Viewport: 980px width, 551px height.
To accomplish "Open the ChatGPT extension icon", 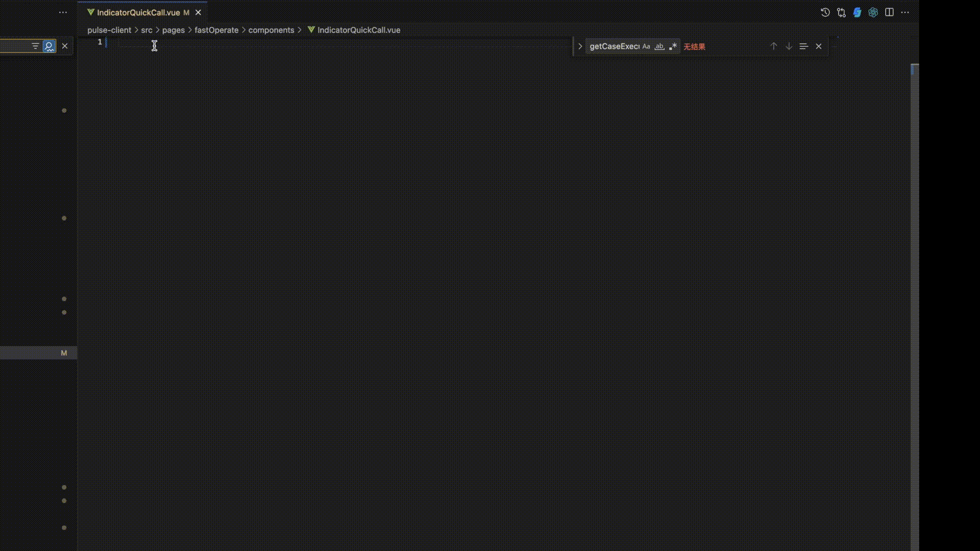I will tap(873, 12).
